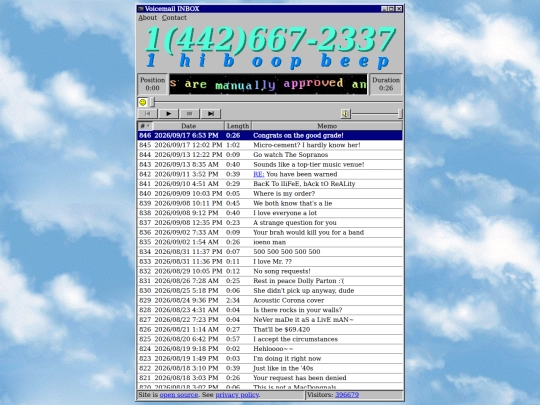540x405 pixels.
Task: Select voicemail 840 Where is my order?
Action: click(x=270, y=194)
